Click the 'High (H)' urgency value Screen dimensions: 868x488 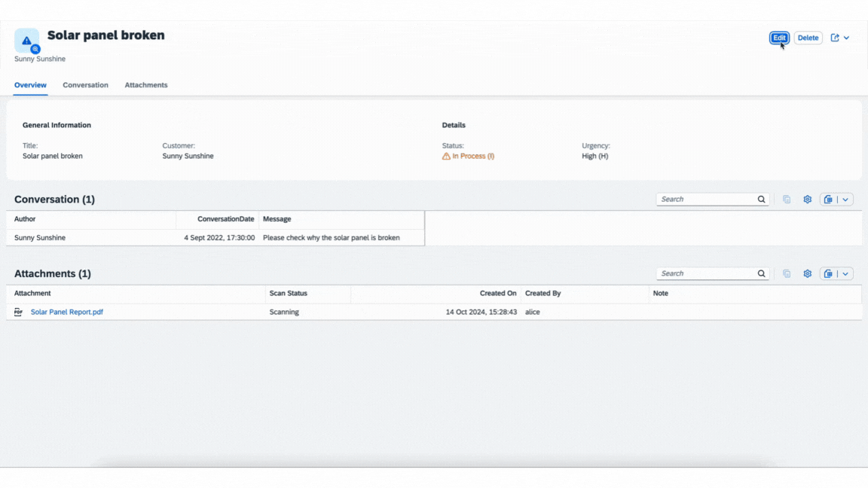pyautogui.click(x=595, y=156)
